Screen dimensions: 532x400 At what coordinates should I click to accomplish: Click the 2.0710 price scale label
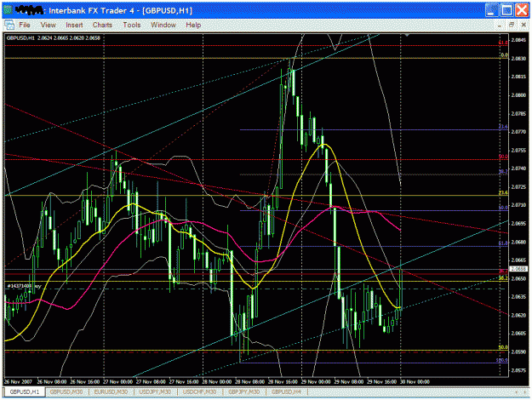click(x=518, y=205)
